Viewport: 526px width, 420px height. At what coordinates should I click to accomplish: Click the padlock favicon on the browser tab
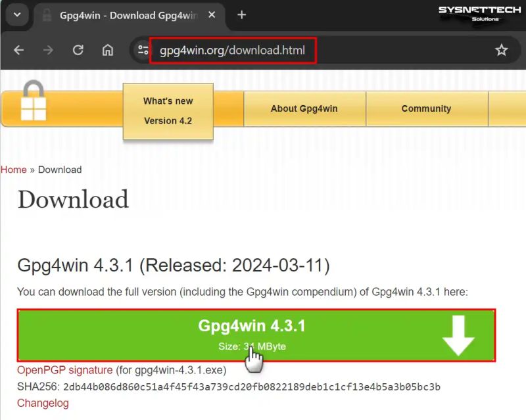46,14
